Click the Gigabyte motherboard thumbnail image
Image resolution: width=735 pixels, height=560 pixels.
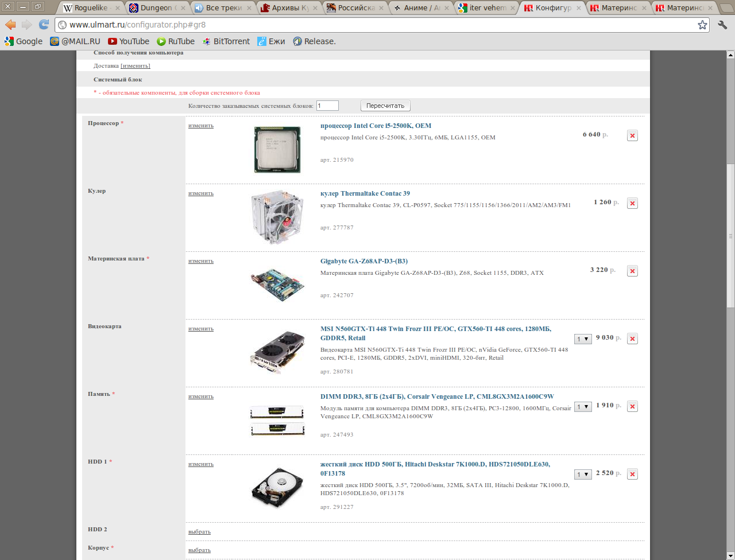277,285
